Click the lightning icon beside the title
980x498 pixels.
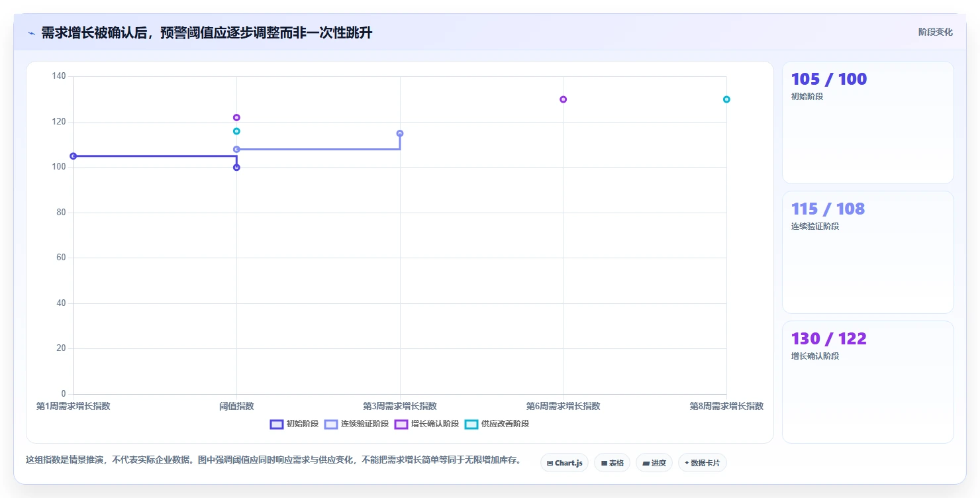pos(31,33)
